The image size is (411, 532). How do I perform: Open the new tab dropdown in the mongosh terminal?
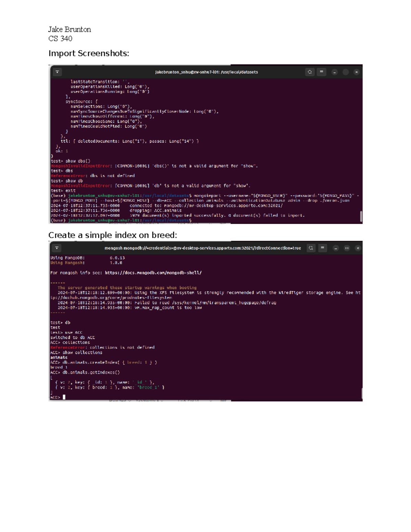[57, 248]
